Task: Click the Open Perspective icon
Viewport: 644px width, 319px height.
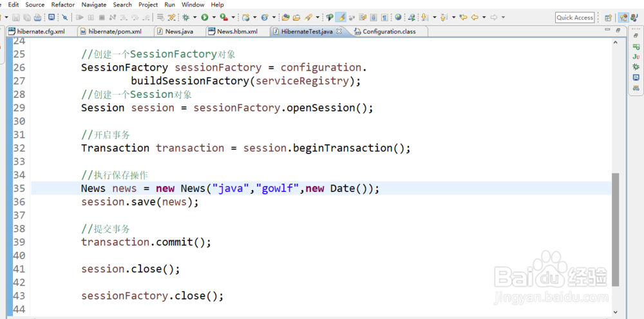Action: (609, 17)
